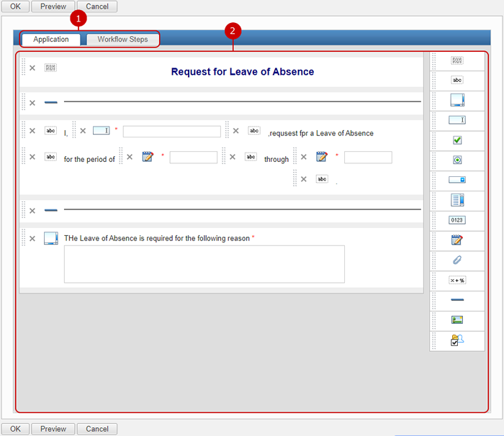Click the bottom OK button
Image resolution: width=504 pixels, height=436 pixels.
click(x=15, y=429)
